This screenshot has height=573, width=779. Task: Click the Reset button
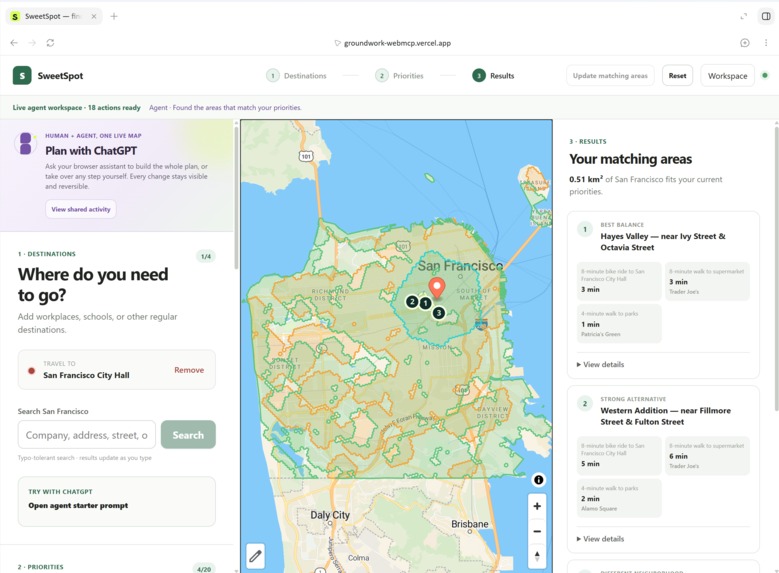tap(677, 76)
